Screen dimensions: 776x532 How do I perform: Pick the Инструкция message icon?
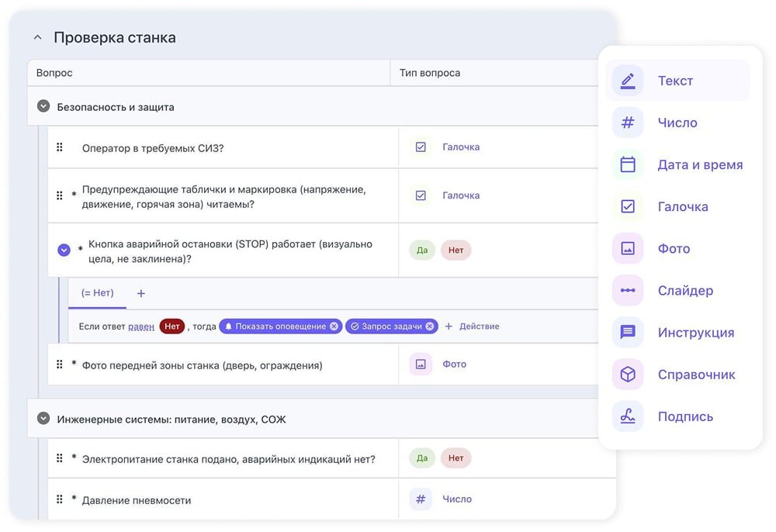click(628, 332)
